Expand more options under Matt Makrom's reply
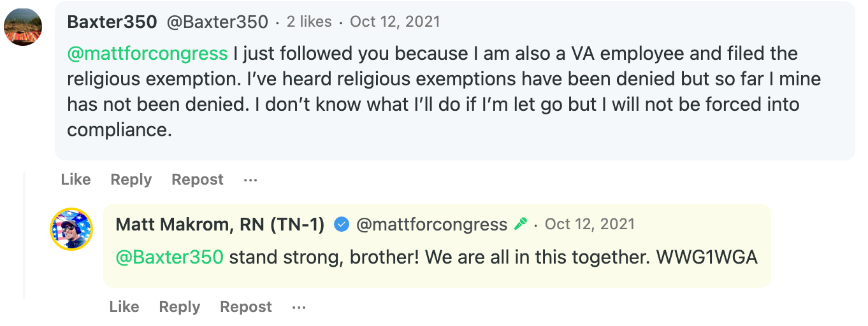Screen dimensions: 868x326 (x=299, y=307)
